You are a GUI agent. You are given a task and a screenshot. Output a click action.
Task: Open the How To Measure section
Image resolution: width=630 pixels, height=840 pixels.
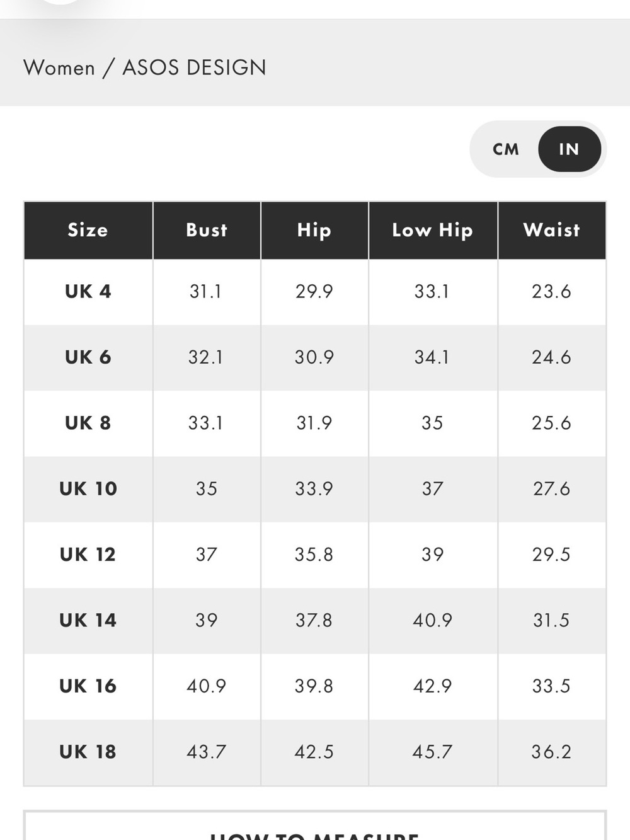(315, 826)
